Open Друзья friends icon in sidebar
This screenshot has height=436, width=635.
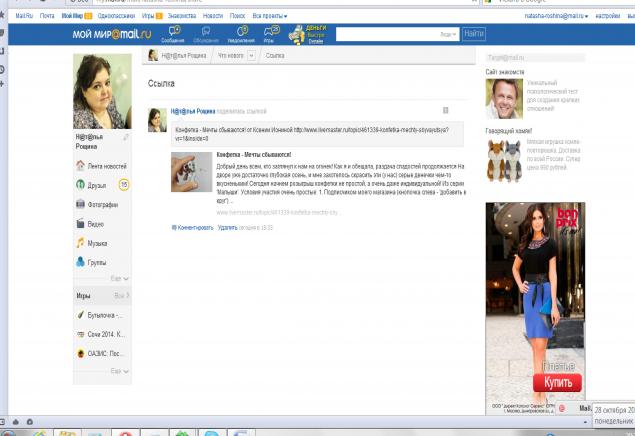80,185
